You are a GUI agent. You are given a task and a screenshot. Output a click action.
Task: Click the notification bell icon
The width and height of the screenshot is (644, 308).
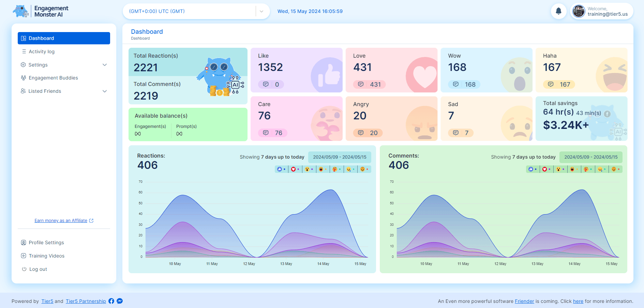(x=558, y=11)
